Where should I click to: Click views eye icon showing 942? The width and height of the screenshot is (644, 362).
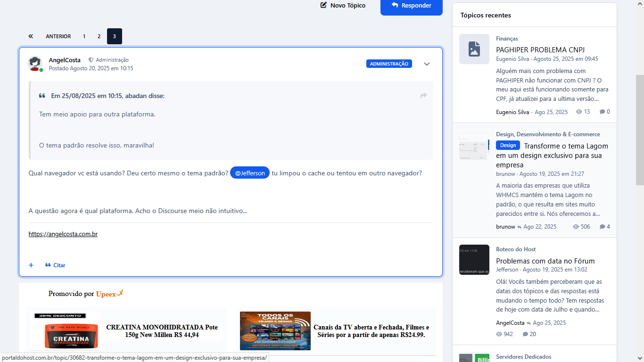click(499, 334)
